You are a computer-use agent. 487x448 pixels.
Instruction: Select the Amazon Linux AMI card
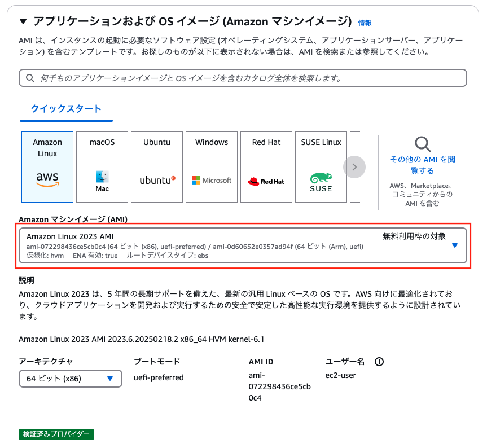47,167
